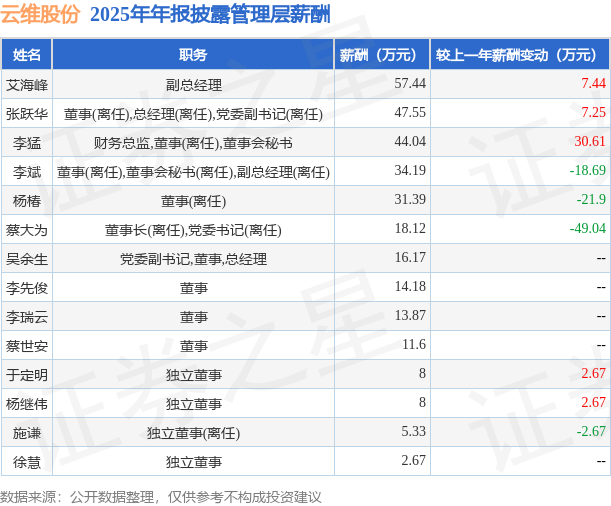This screenshot has height=506, width=611.
Task: Click 李猛's salary change 30.61
Action: 590,141
